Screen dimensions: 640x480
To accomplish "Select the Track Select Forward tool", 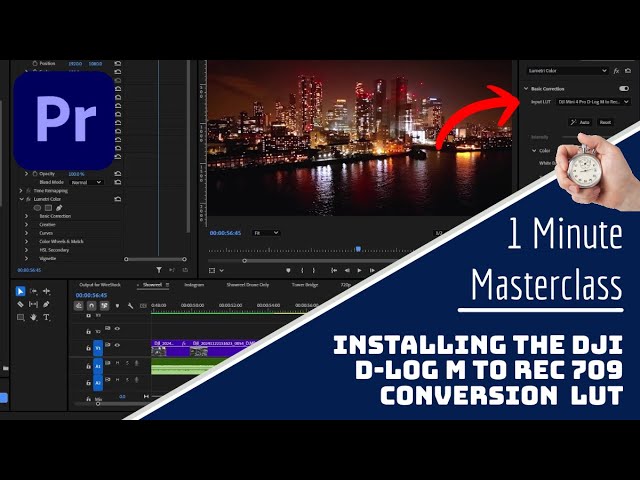I will (34, 291).
